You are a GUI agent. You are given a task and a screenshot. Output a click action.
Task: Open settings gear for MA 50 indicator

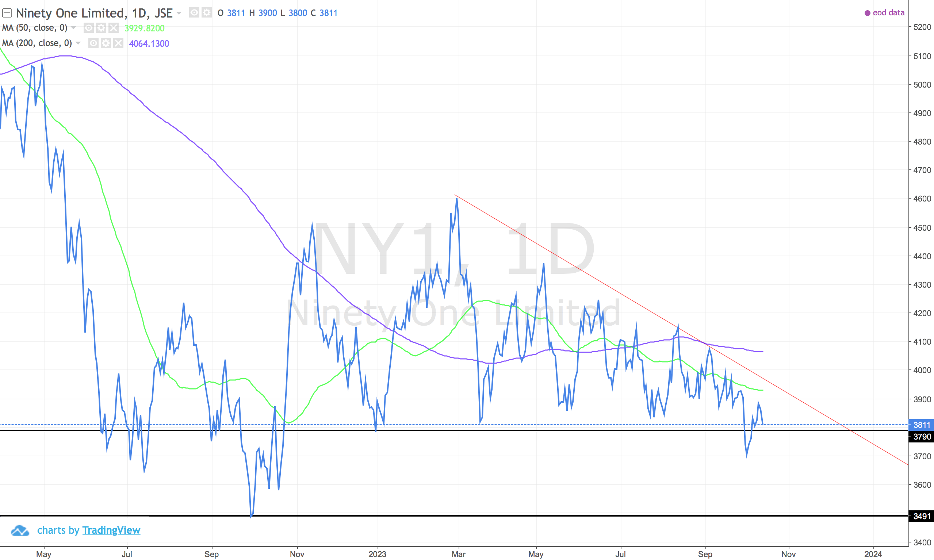[x=101, y=28]
